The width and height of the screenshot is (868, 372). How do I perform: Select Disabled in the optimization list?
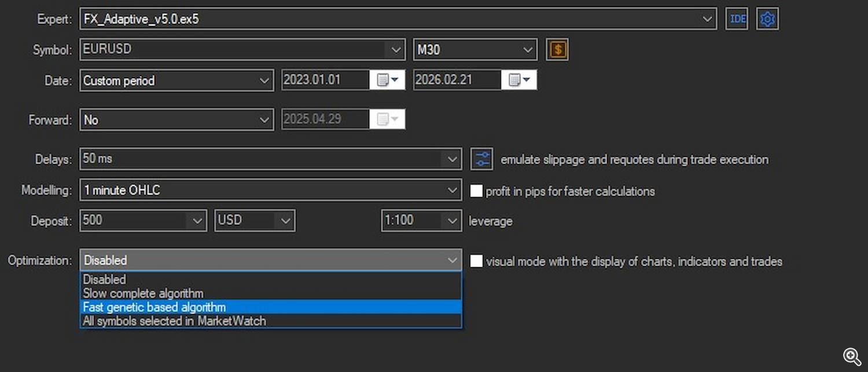point(271,279)
